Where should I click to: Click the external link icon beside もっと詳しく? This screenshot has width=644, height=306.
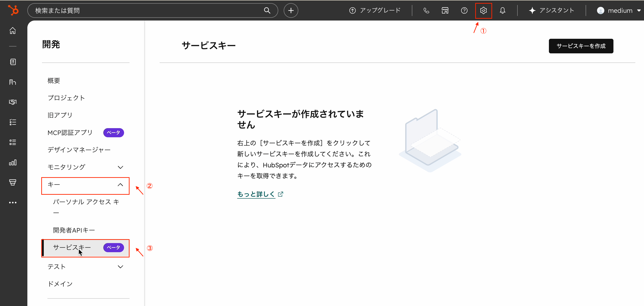pyautogui.click(x=280, y=194)
